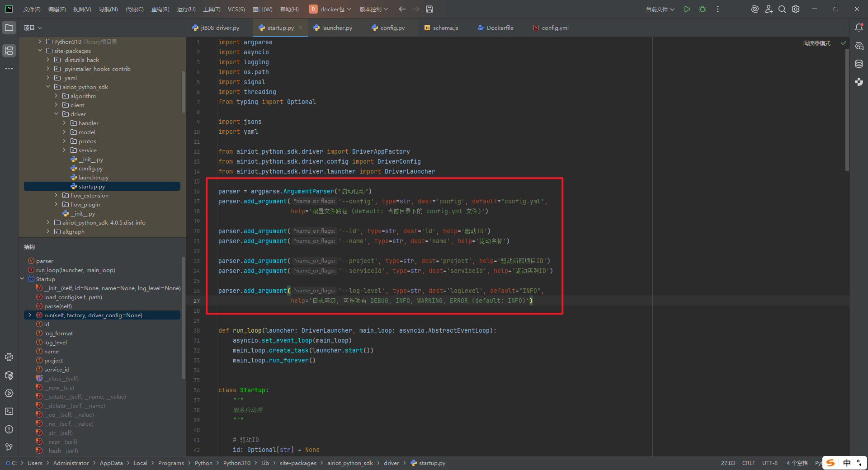Viewport: 868px width, 470px height.
Task: Expand run(self, factory...) method node
Action: 30,315
